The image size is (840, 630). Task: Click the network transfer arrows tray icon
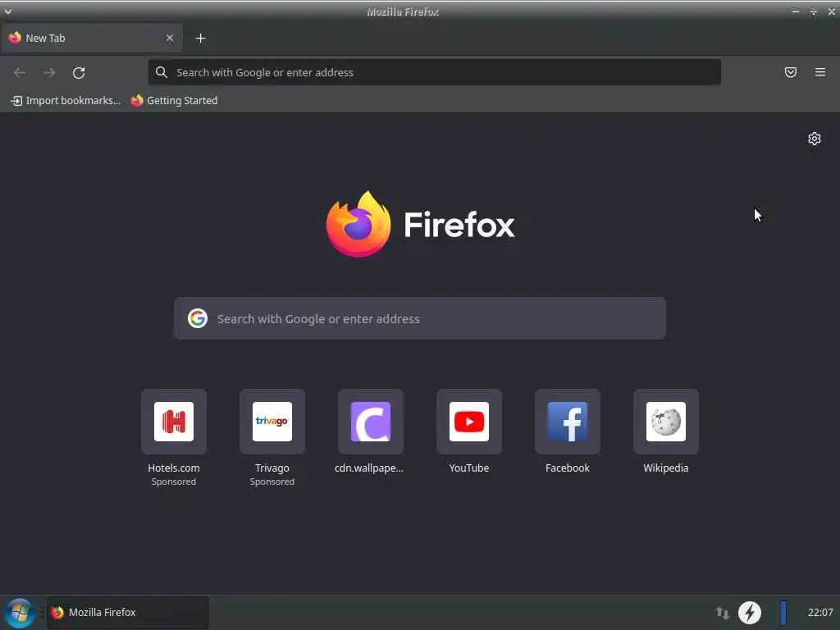point(722,612)
